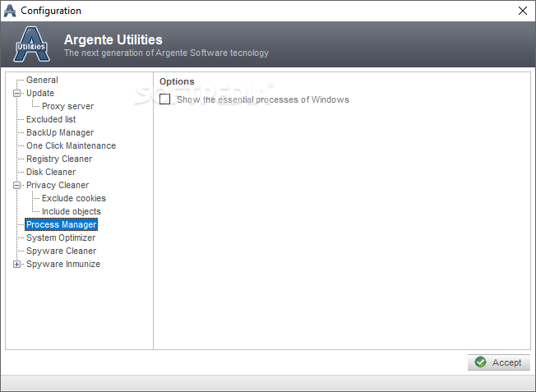The width and height of the screenshot is (536, 392).
Task: Select System Optimizer settings
Action: pos(61,238)
